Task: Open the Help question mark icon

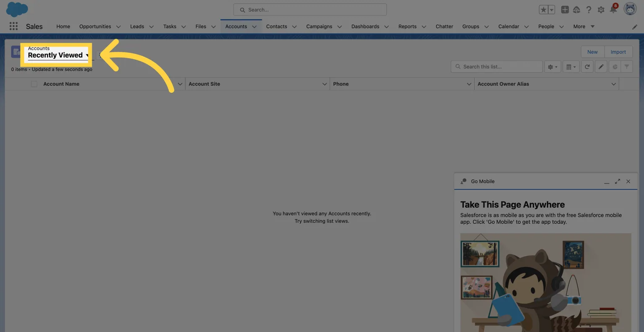Action: [589, 10]
